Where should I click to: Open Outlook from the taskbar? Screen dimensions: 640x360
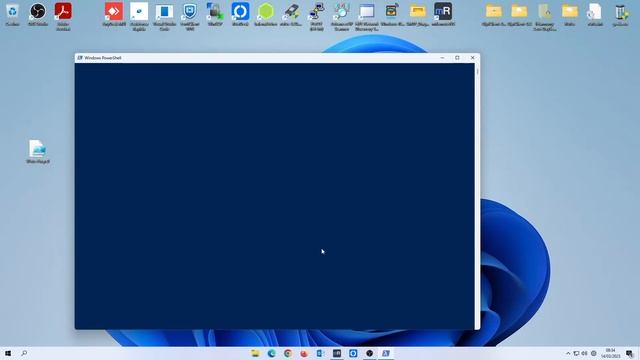coord(320,353)
